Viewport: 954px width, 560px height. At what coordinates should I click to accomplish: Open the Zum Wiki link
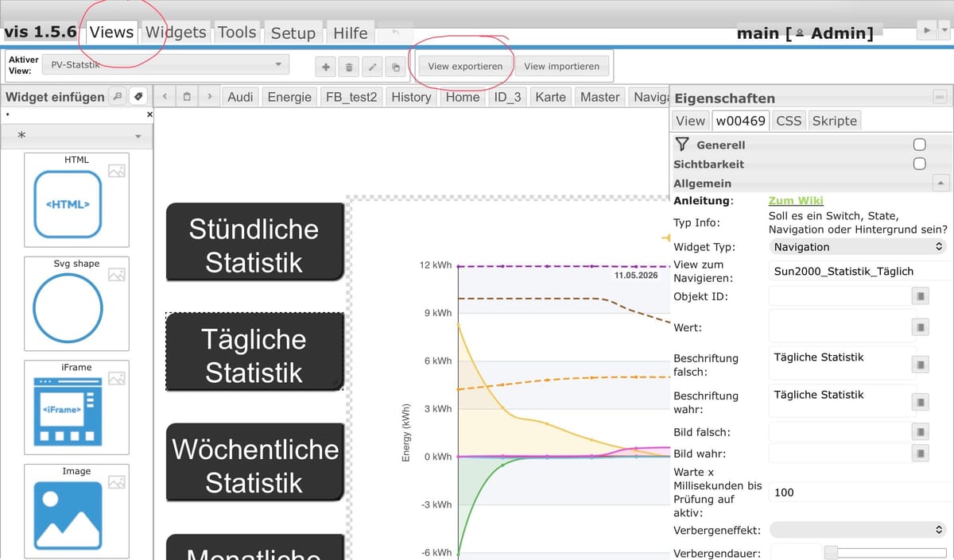796,200
